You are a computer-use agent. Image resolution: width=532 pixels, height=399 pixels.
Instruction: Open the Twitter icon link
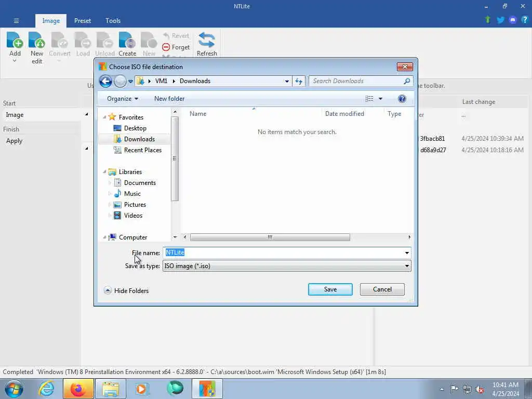click(500, 20)
